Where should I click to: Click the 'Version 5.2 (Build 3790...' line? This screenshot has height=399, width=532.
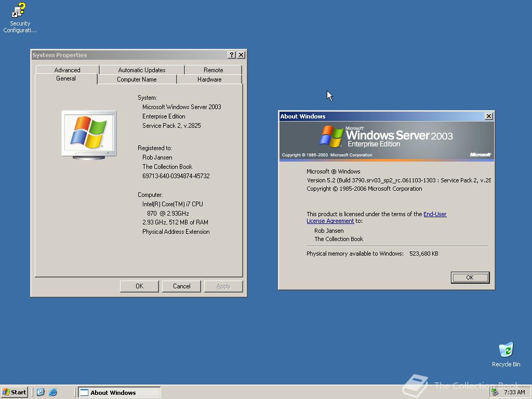click(x=398, y=180)
